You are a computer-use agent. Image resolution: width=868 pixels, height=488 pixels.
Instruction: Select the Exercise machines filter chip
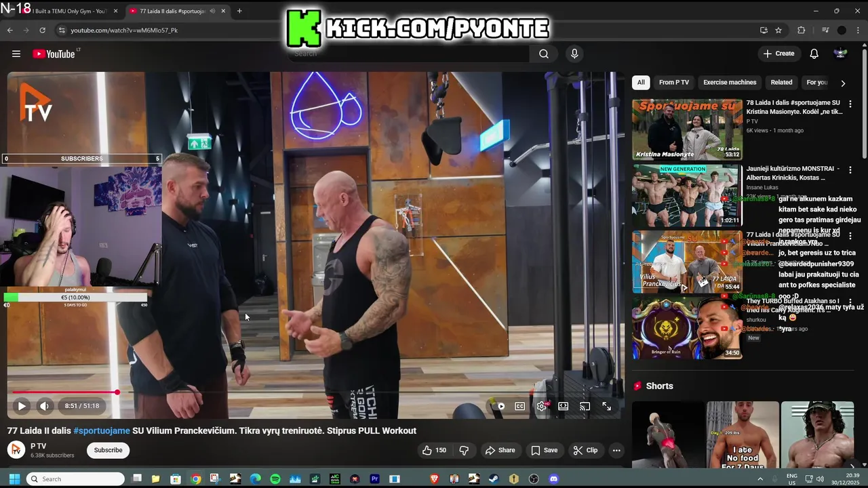tap(730, 82)
